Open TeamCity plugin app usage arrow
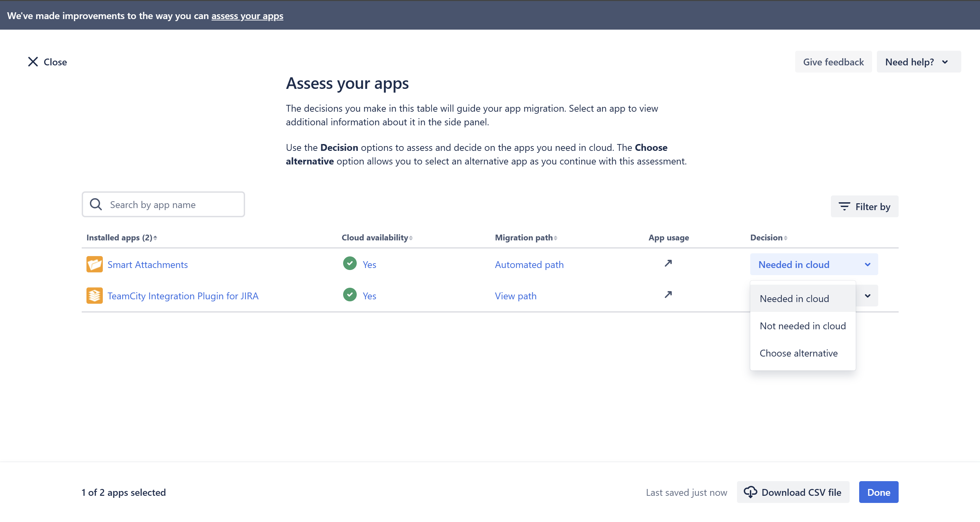The width and height of the screenshot is (980, 522). [x=668, y=295]
